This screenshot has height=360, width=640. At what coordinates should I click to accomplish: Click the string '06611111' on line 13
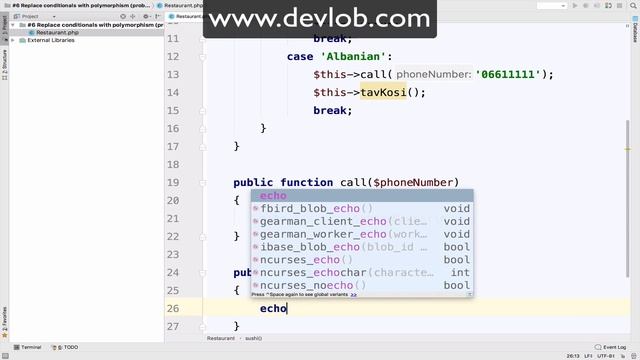click(x=508, y=75)
